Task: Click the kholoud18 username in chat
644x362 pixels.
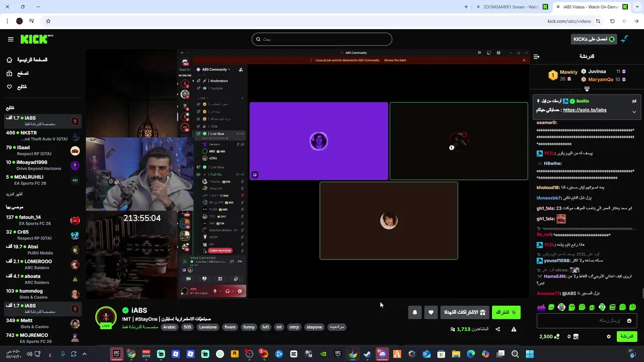Action: tap(548, 188)
